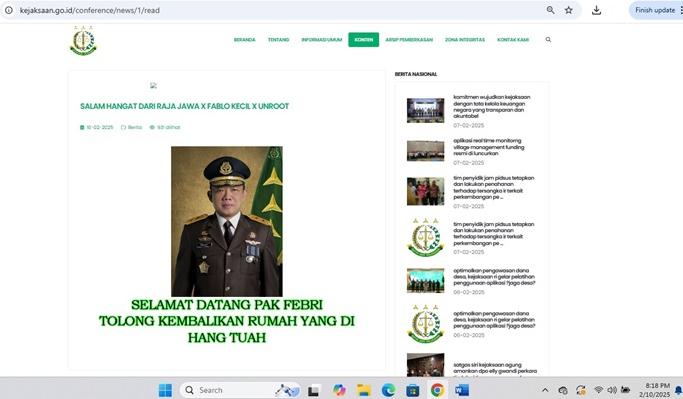Screen dimensions: 683x399
Task: Switch to Google Chrome on the taskbar
Action: 437,390
